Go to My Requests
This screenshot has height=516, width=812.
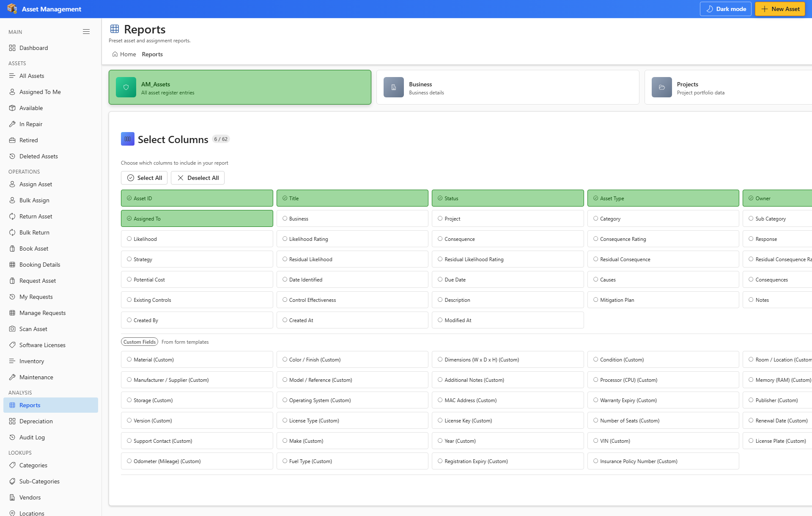tap(51, 297)
